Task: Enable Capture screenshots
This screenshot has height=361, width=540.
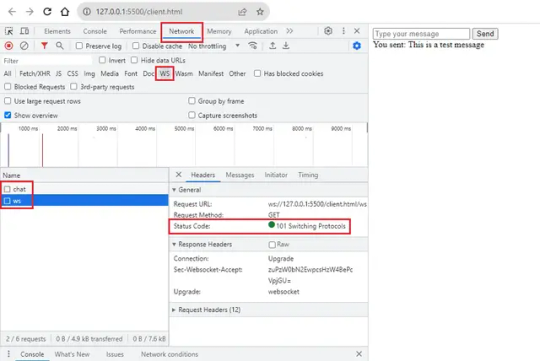Action: point(192,115)
